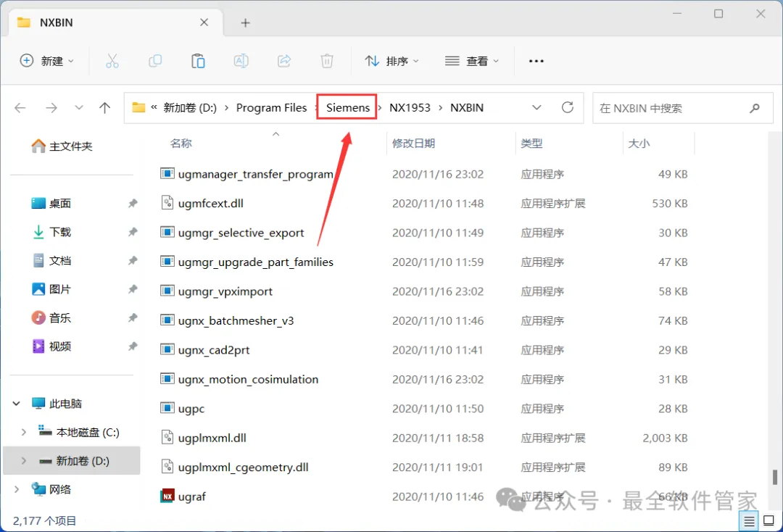The image size is (783, 532).
Task: Select ugmgr_selective_export file
Action: (x=241, y=233)
